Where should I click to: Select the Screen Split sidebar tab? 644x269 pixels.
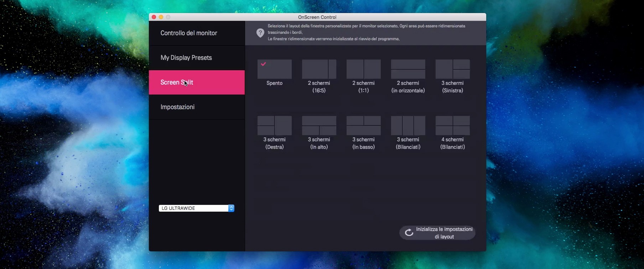pyautogui.click(x=197, y=82)
